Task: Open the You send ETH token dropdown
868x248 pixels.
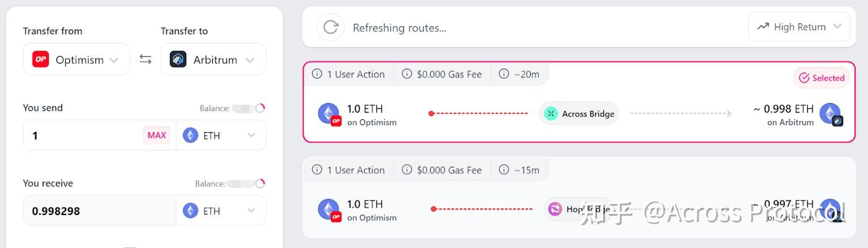Action: (221, 135)
